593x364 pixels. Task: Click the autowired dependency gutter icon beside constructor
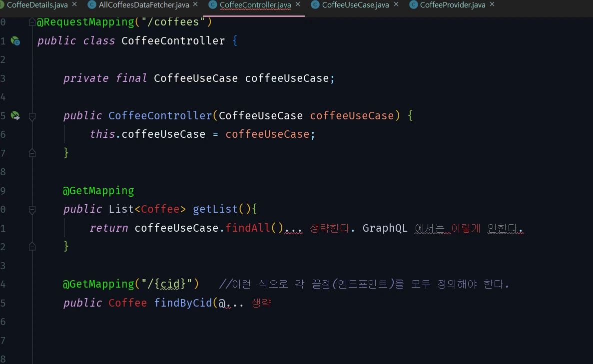tap(15, 116)
